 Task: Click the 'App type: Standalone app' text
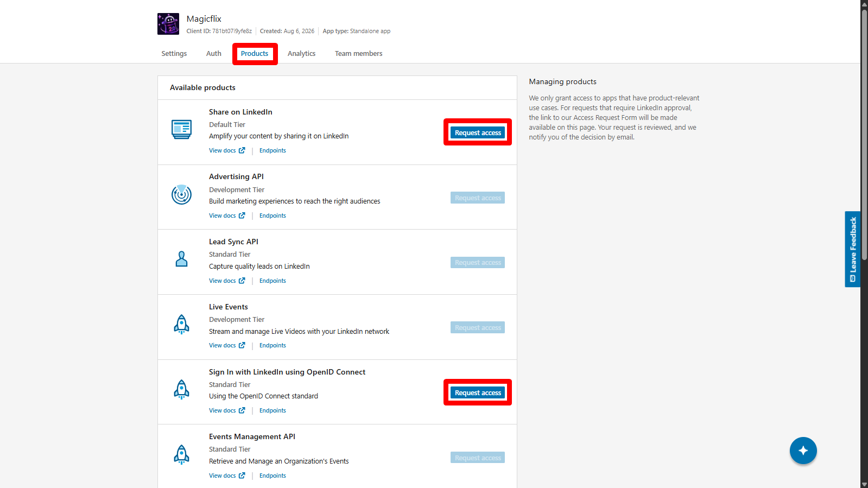coord(357,31)
